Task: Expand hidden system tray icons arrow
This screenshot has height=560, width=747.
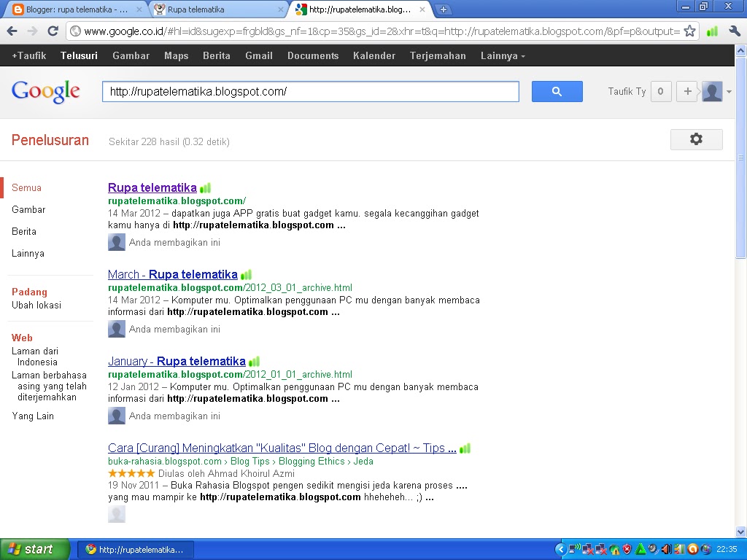Action: coord(560,550)
